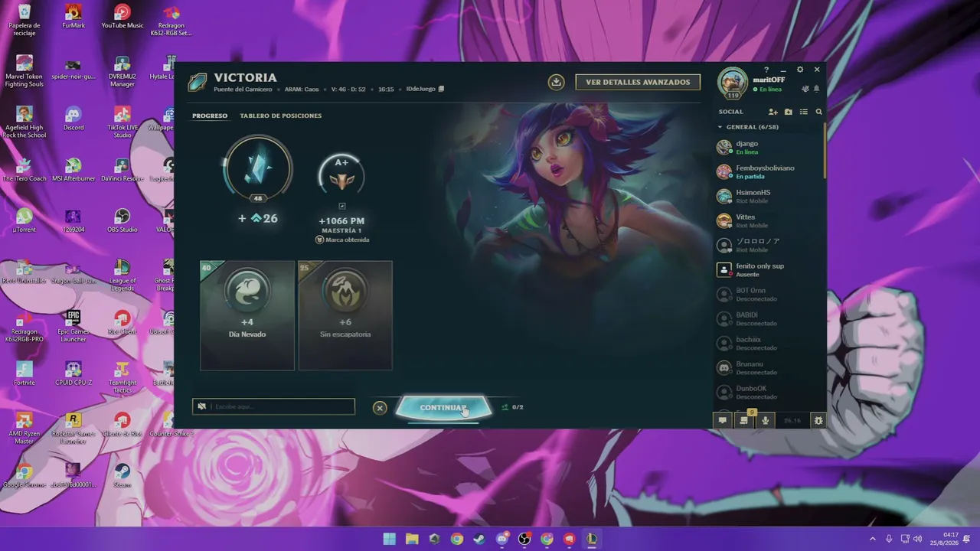The height and width of the screenshot is (551, 980).
Task: Open the missions icon with badge
Action: click(743, 420)
